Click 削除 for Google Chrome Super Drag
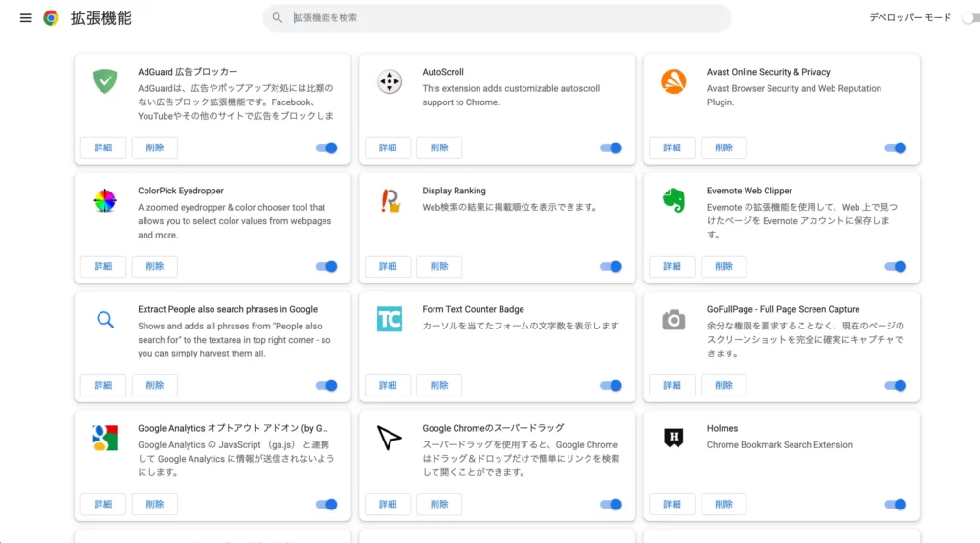The height and width of the screenshot is (543, 980). click(439, 504)
